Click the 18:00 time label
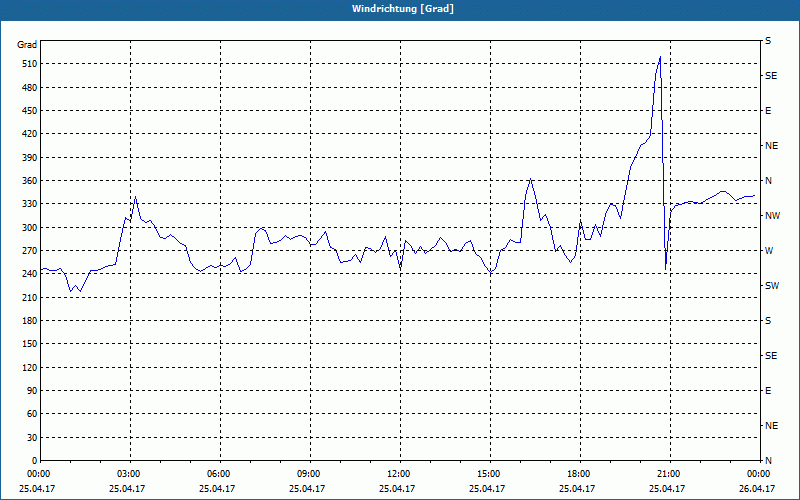This screenshot has width=800, height=500. [580, 474]
